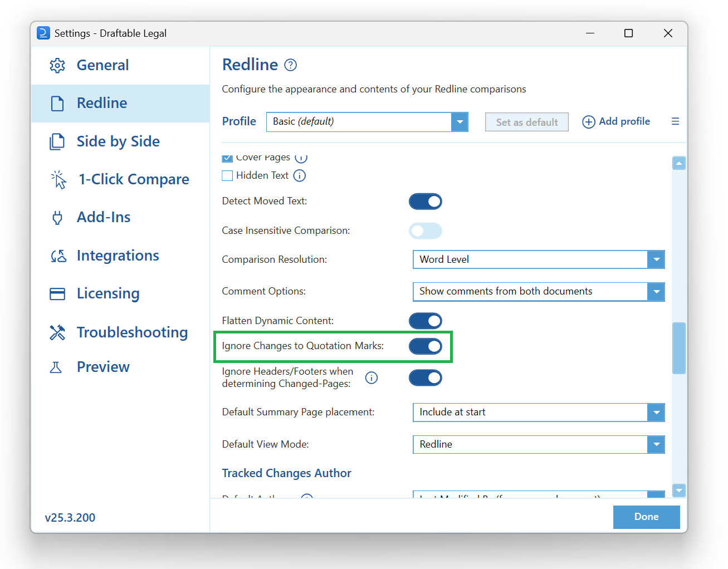Click the Set as default button

pyautogui.click(x=527, y=122)
